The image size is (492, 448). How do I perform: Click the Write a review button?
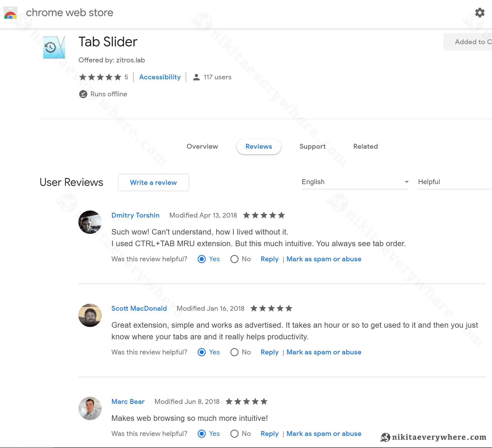coord(153,182)
